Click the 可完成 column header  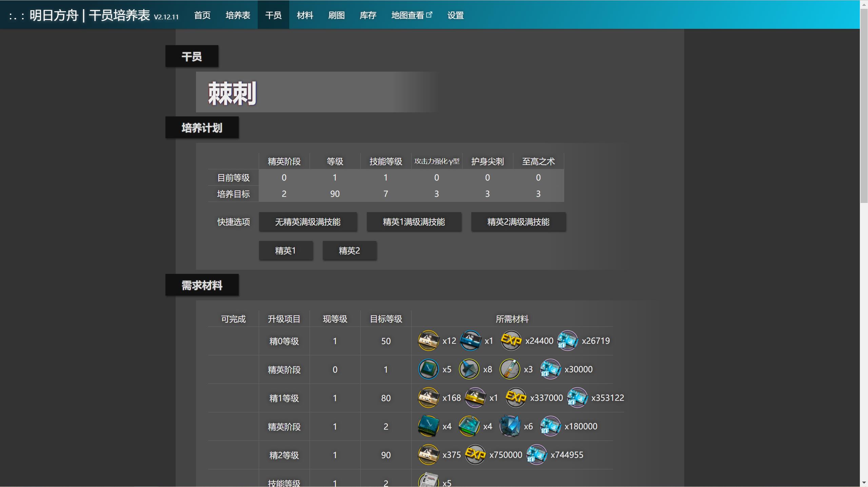point(233,319)
